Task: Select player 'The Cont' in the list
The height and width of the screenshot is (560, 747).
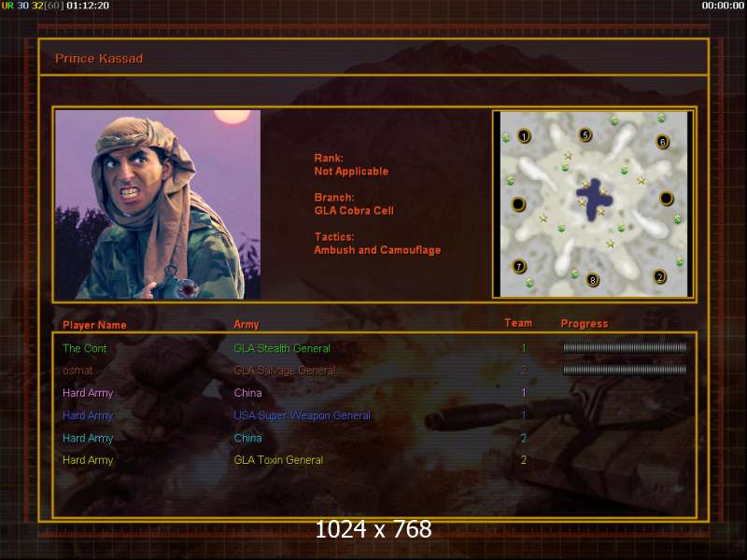Action: coord(85,348)
